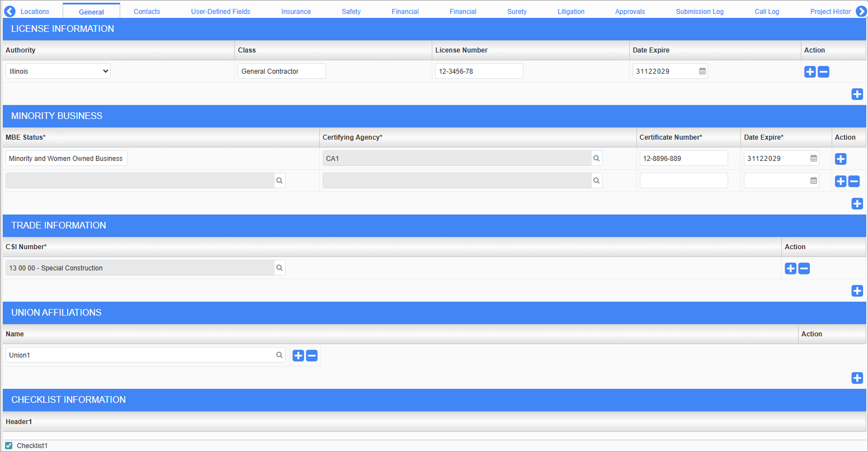Go to the Litigation tab
This screenshot has height=452, width=868.
[571, 11]
